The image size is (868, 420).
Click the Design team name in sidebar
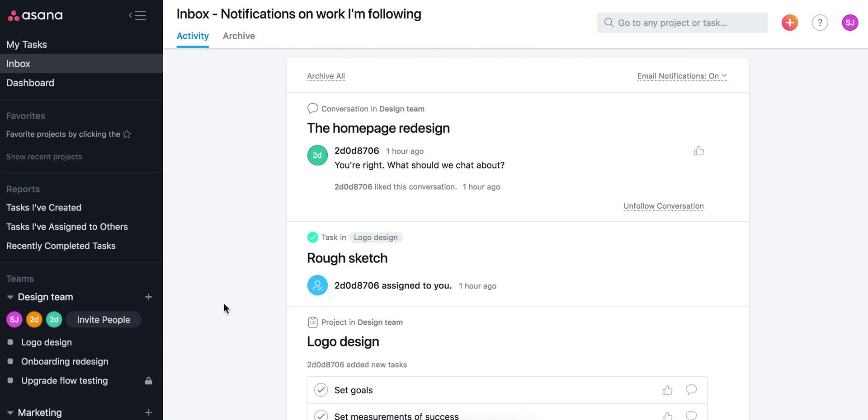pos(45,297)
